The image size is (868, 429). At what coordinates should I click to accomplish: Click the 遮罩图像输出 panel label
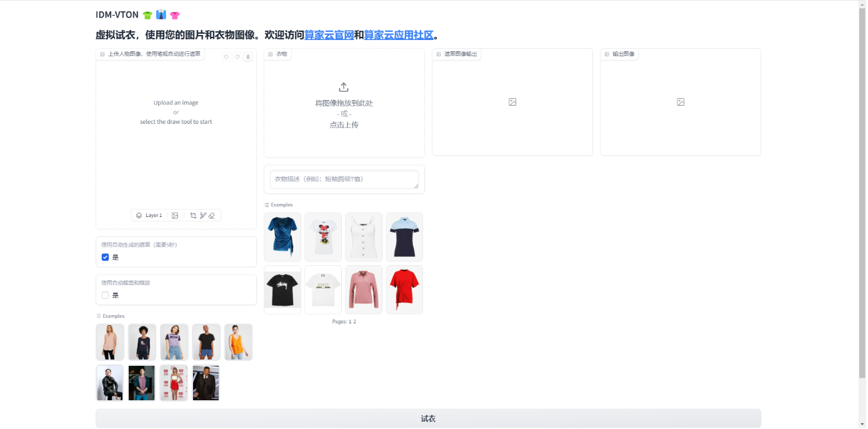(x=457, y=54)
